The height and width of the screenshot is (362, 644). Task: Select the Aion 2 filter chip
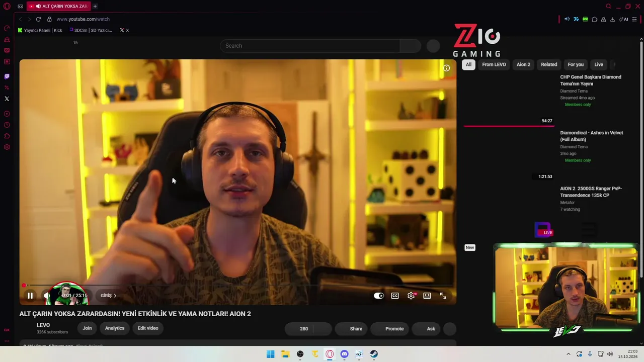(523, 64)
